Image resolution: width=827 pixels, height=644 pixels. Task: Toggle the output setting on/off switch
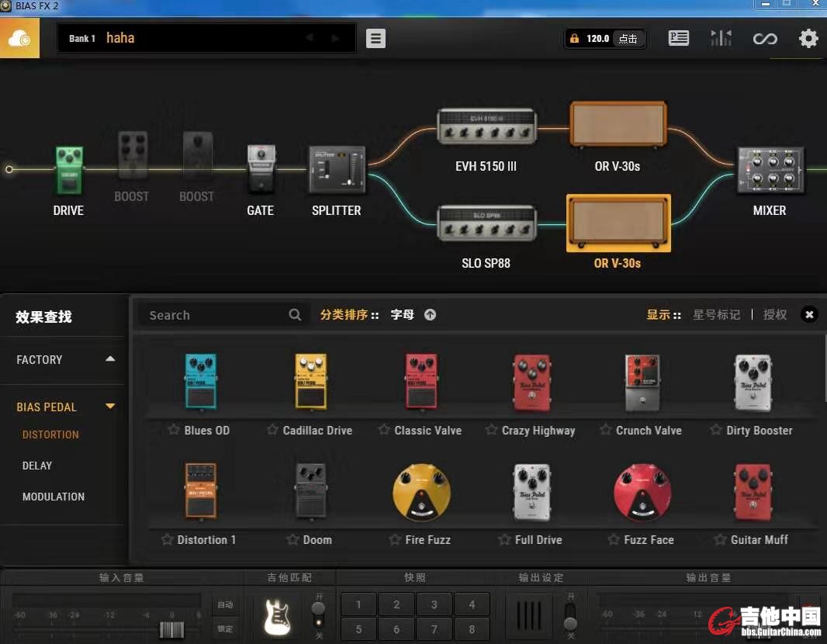pyautogui.click(x=570, y=615)
